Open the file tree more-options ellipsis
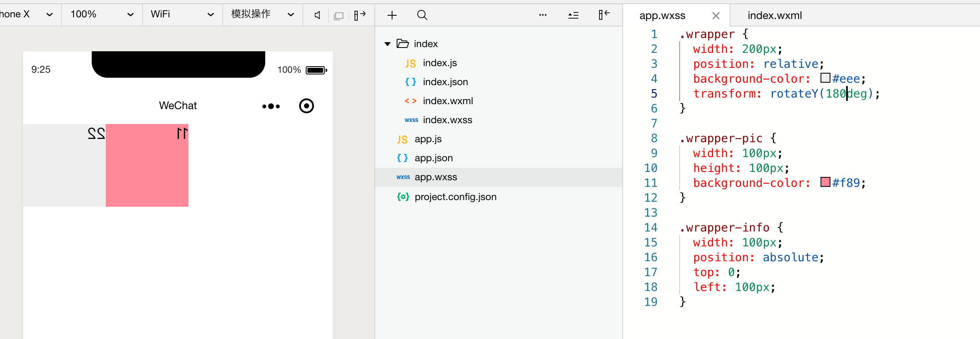The height and width of the screenshot is (339, 980). point(543,15)
